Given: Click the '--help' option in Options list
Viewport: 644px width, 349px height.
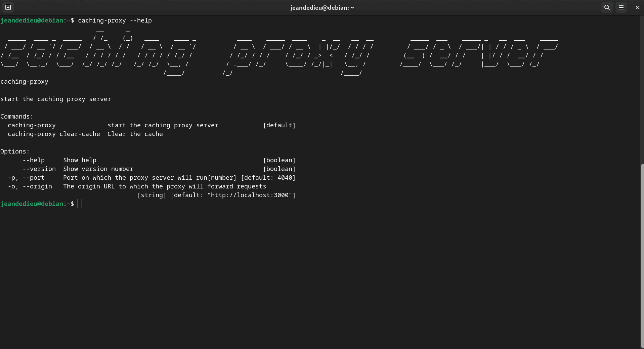Looking at the screenshot, I should tap(34, 160).
